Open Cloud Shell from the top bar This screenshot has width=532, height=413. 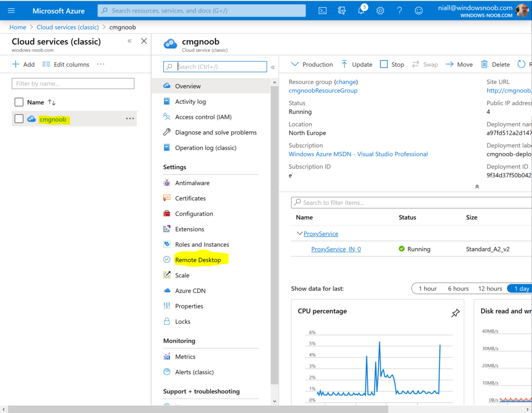pos(323,10)
